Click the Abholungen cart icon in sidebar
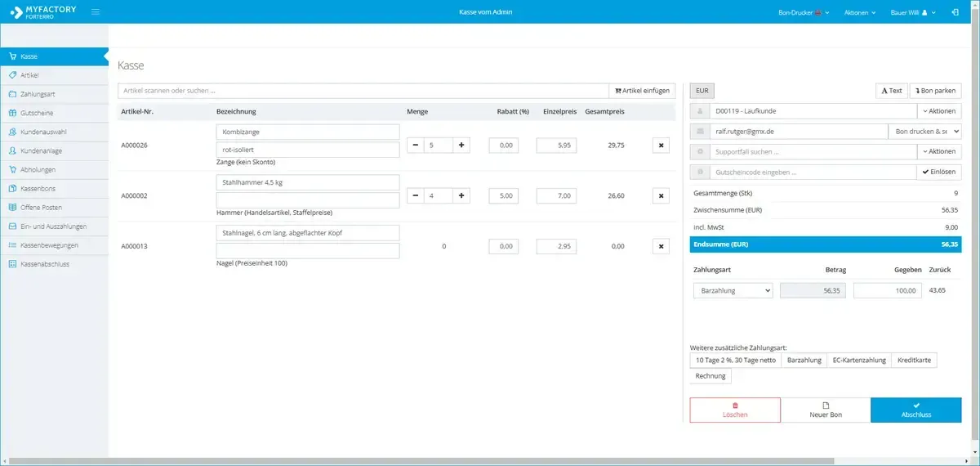The image size is (980, 466). [x=12, y=170]
